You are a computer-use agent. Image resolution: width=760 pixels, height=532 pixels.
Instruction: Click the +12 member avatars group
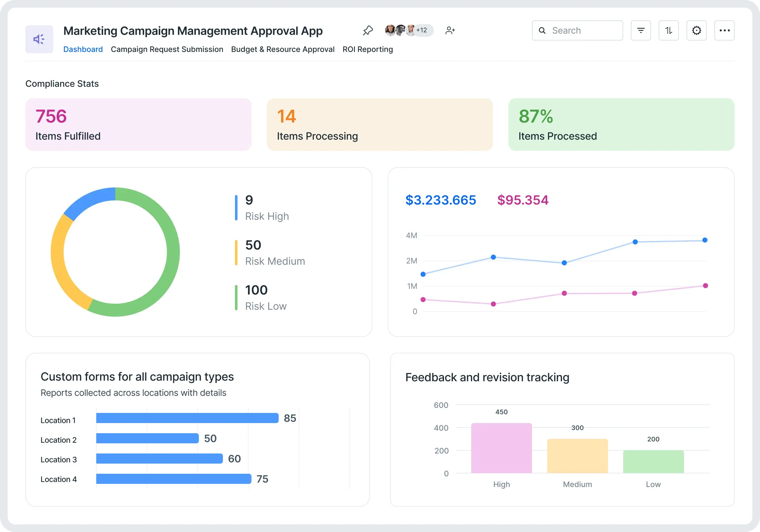409,30
